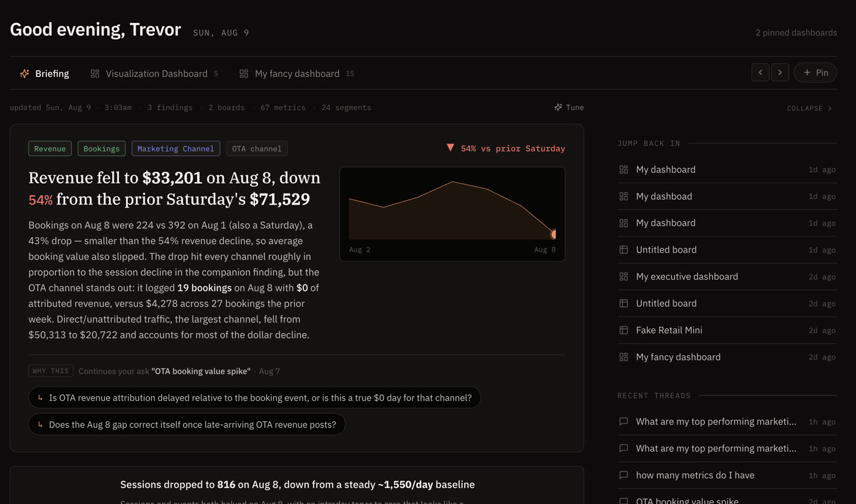The height and width of the screenshot is (504, 856).
Task: Click the WHY THIS badge
Action: click(x=51, y=371)
